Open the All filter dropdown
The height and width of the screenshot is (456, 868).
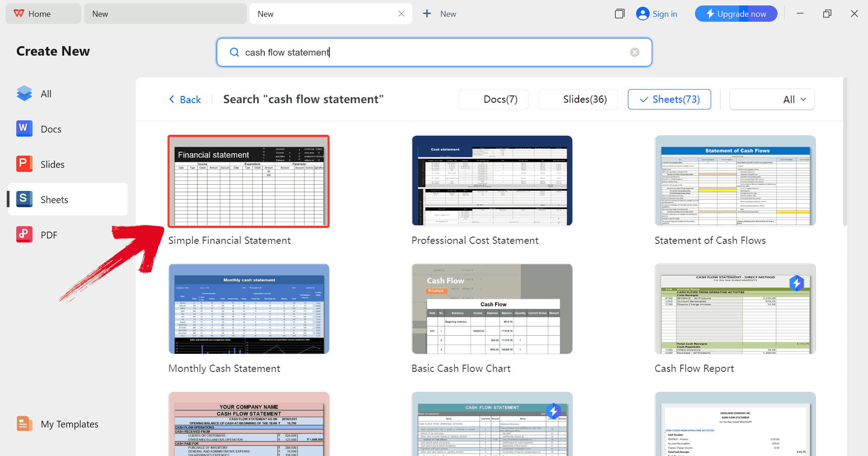(771, 99)
